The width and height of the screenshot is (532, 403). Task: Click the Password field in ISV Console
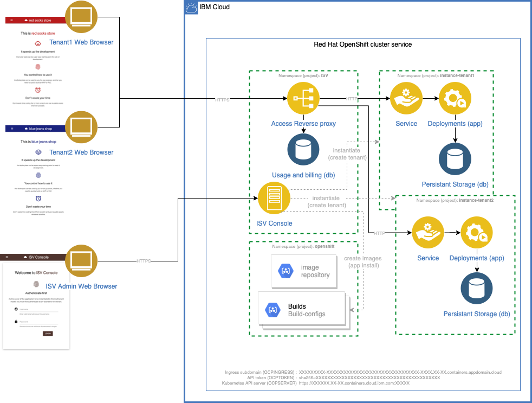click(38, 323)
